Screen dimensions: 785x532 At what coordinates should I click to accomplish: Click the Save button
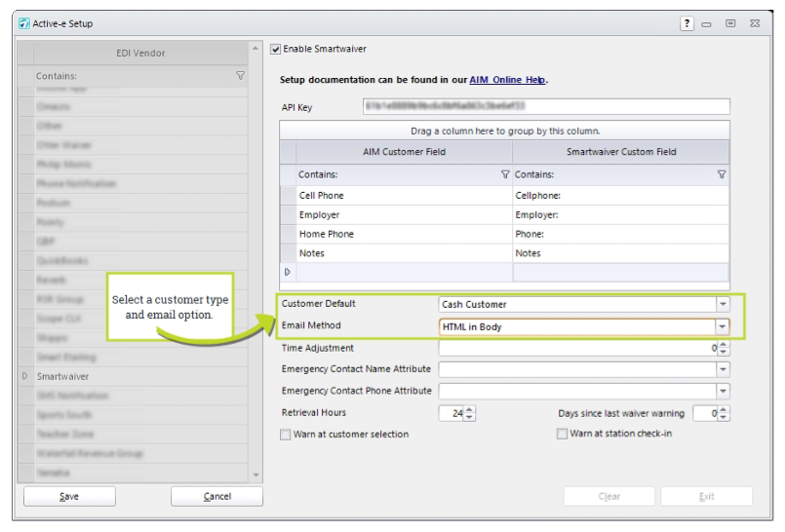pos(69,497)
